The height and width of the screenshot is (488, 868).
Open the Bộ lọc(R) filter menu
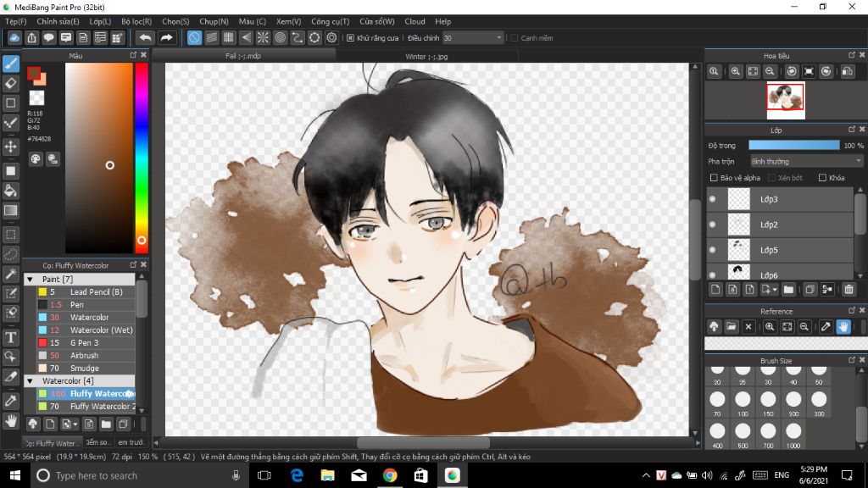coord(136,21)
